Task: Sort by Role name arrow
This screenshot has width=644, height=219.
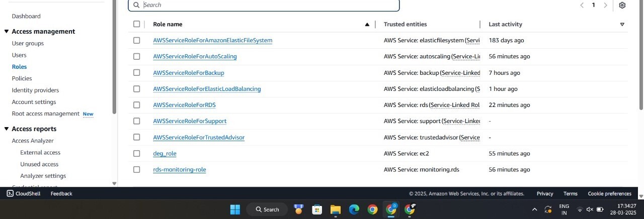Action: tap(367, 24)
